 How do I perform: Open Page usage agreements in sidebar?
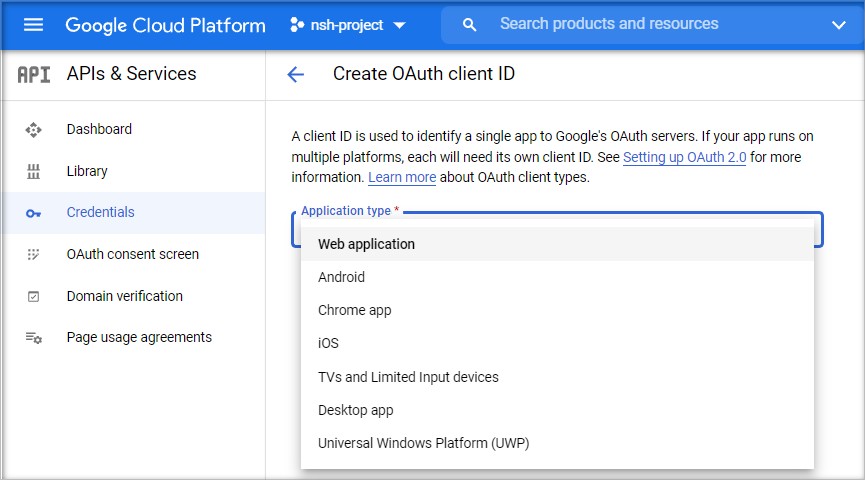click(133, 337)
